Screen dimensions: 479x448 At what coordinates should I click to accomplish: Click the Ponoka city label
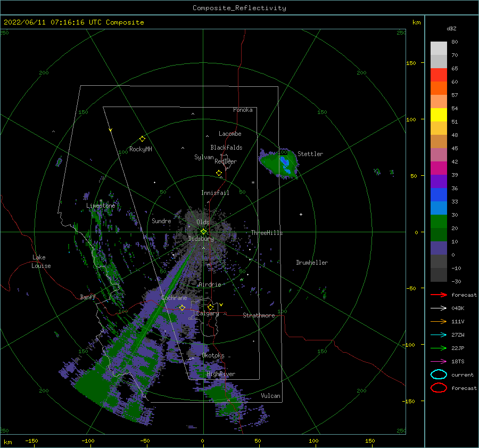(x=243, y=110)
